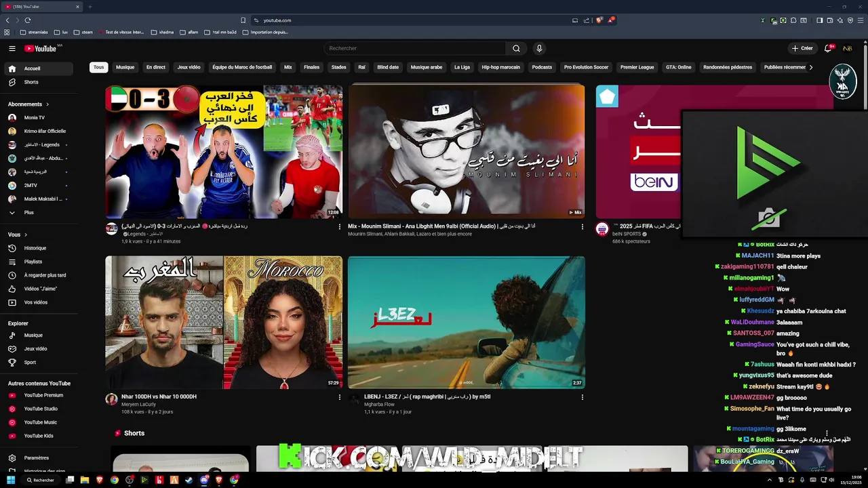Select the Jeux vidéo filter chip
868x488 pixels.
click(189, 67)
